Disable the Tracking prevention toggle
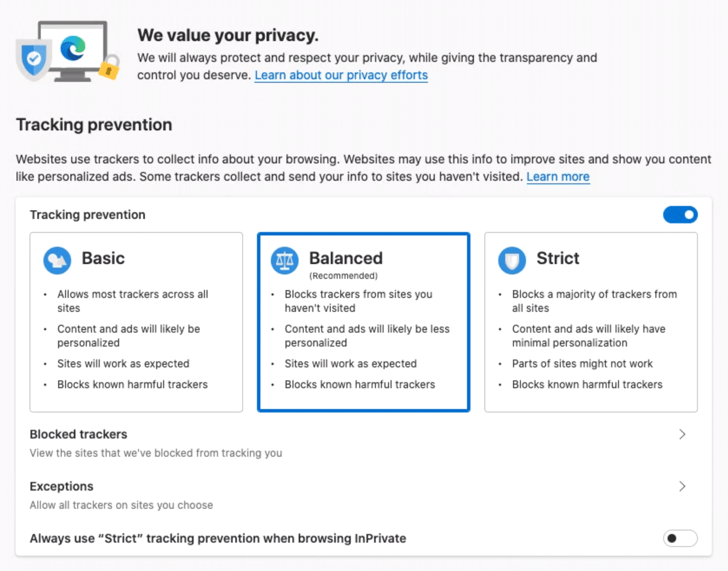The image size is (728, 571). (681, 215)
